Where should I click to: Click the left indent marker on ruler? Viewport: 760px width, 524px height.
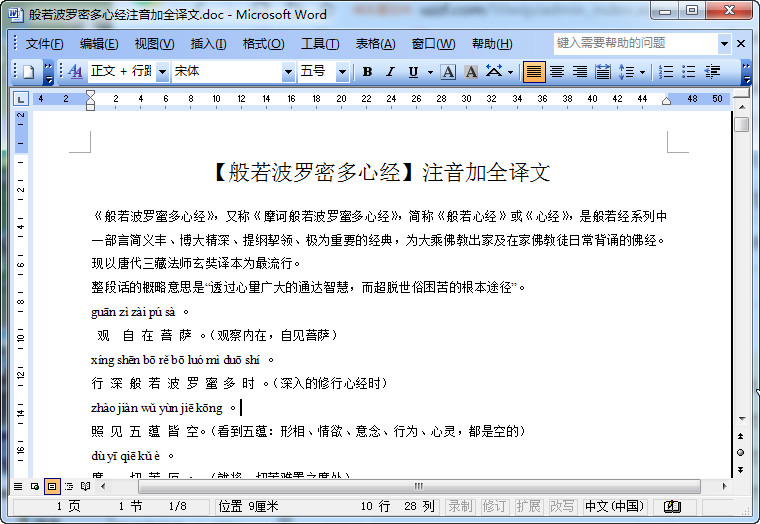(x=90, y=106)
